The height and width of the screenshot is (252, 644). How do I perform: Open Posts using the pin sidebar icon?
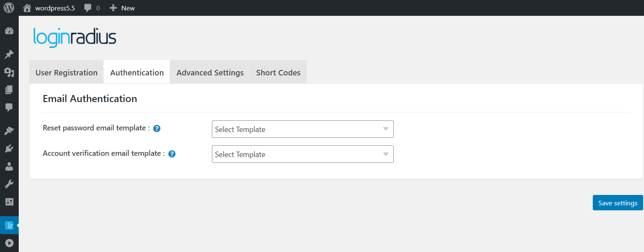[x=9, y=54]
